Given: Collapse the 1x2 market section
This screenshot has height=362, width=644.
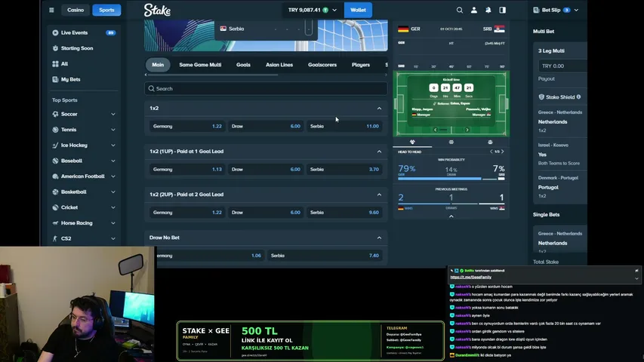Looking at the screenshot, I should click(x=379, y=109).
